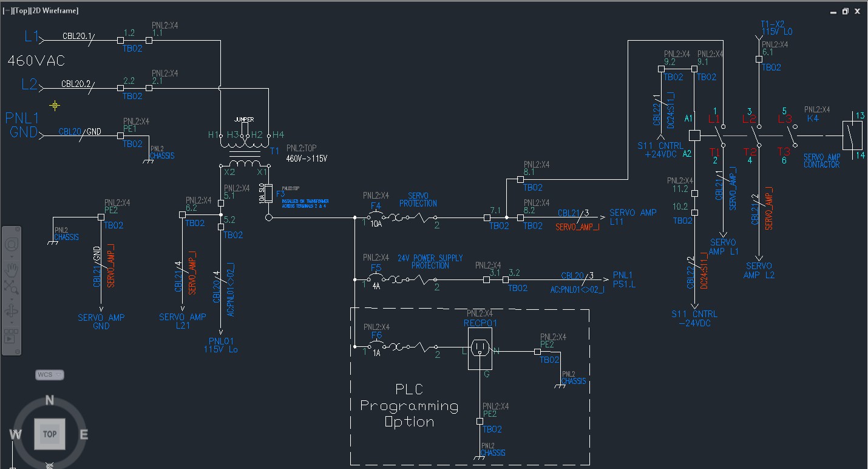Image resolution: width=868 pixels, height=469 pixels.
Task: Click the W arm of the ViewCube compass
Action: tap(15, 434)
